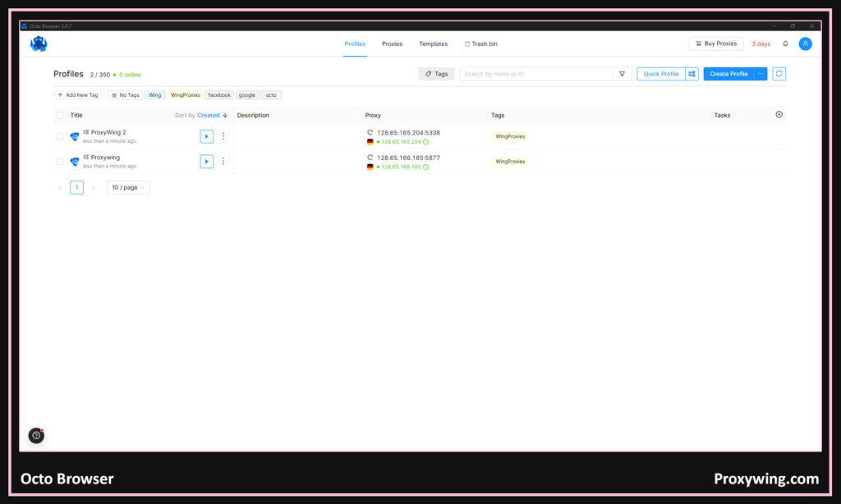Start the ProxyWing 2 profile
This screenshot has width=841, height=504.
tap(206, 136)
